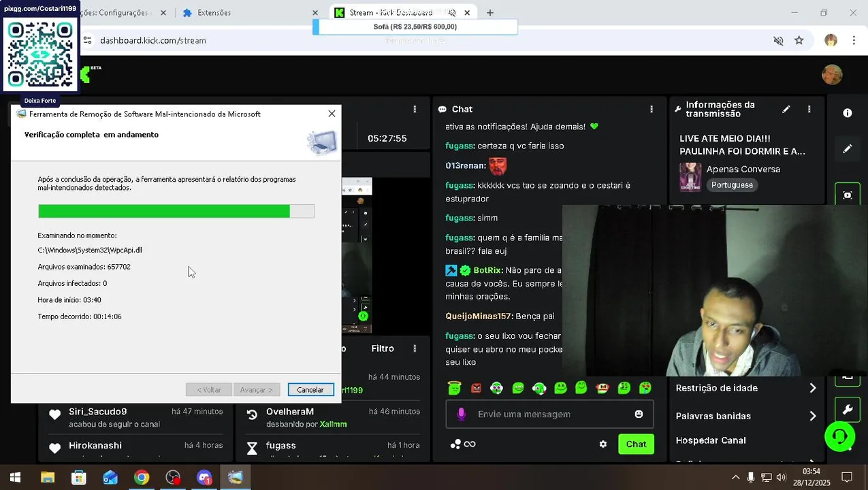The image size is (868, 490).
Task: Click the microphone icon in message box
Action: point(461,414)
